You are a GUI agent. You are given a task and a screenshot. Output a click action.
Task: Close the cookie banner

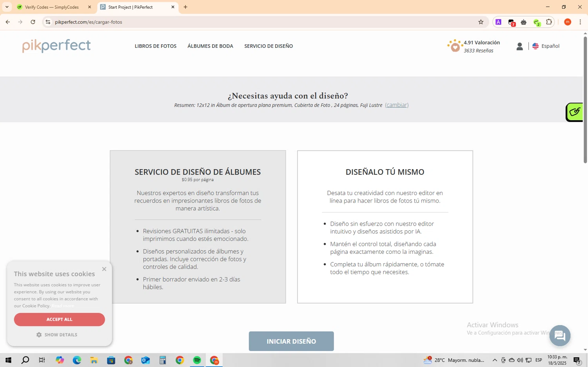coord(104,269)
